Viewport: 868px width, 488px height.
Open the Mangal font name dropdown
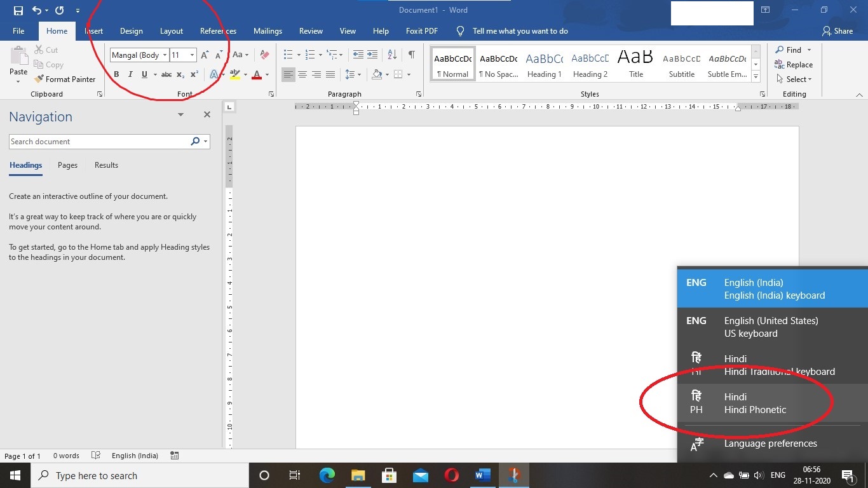click(x=165, y=55)
